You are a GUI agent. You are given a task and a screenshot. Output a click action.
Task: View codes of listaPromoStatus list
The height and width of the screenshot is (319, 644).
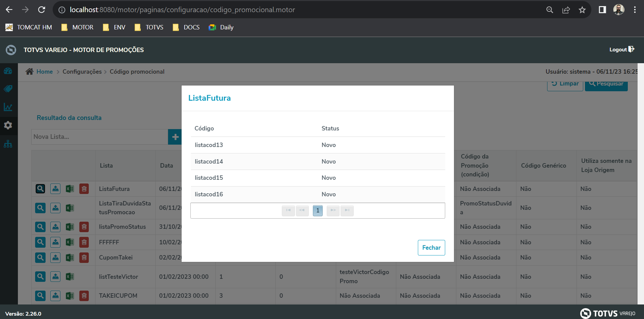point(40,226)
